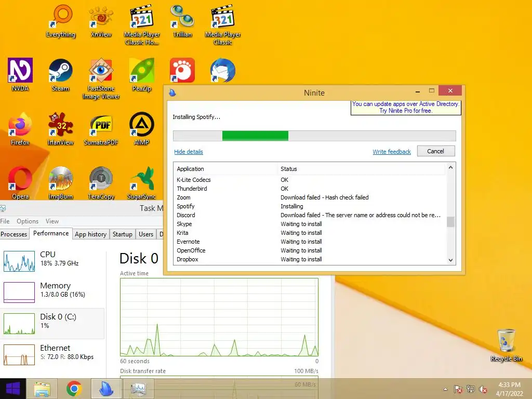Viewport: 532px width, 399px height.
Task: Select the Zoom row in Ninite list
Action: (x=311, y=197)
